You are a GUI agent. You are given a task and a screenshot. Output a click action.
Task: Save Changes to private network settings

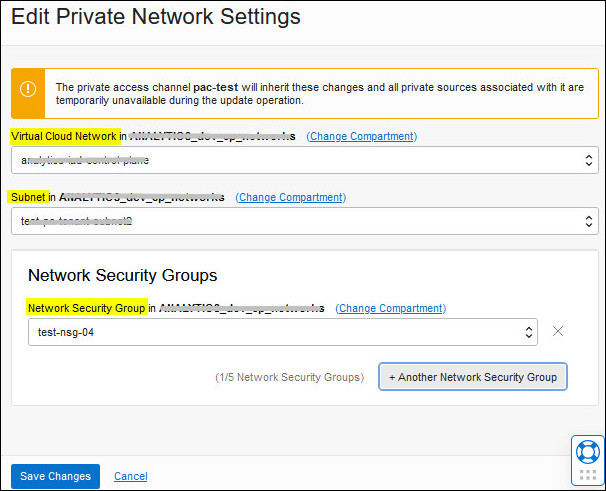click(x=55, y=476)
